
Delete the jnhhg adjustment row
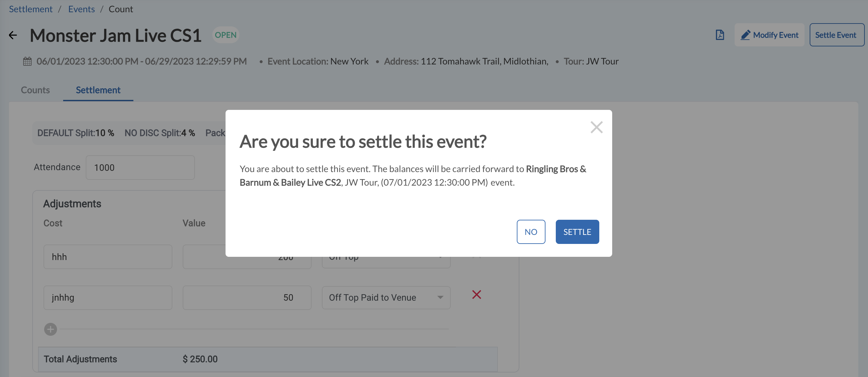(x=477, y=295)
